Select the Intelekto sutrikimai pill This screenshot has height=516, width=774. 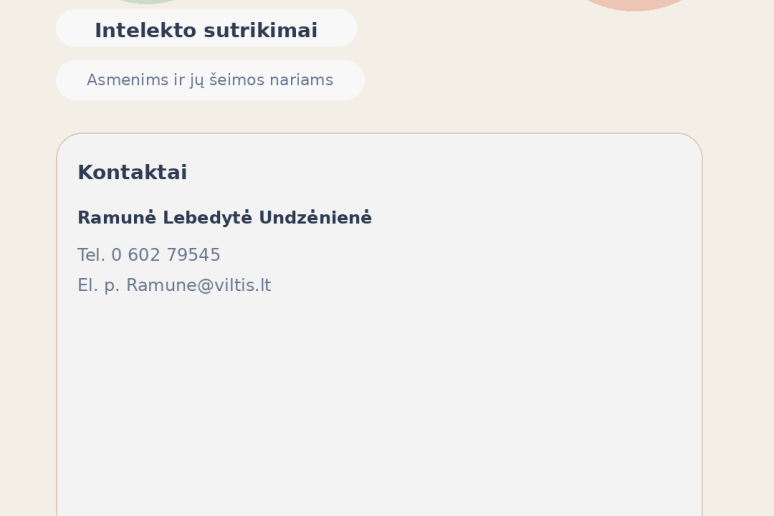point(206,30)
